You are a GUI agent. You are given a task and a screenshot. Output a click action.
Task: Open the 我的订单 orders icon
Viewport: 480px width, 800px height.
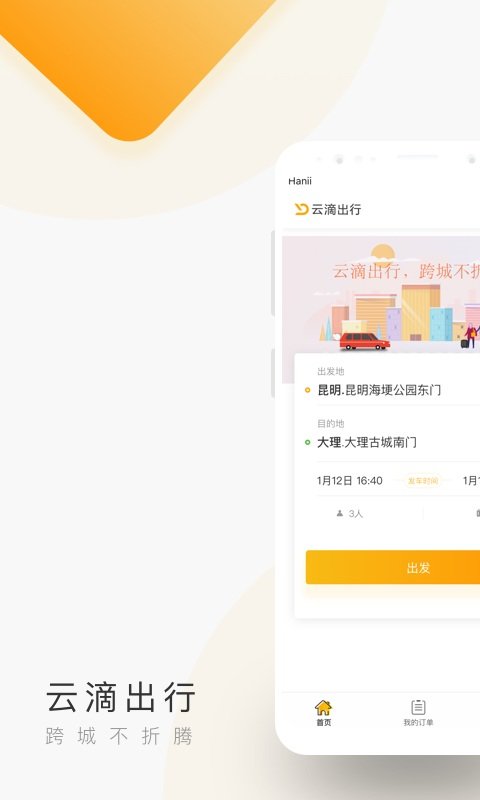[418, 707]
